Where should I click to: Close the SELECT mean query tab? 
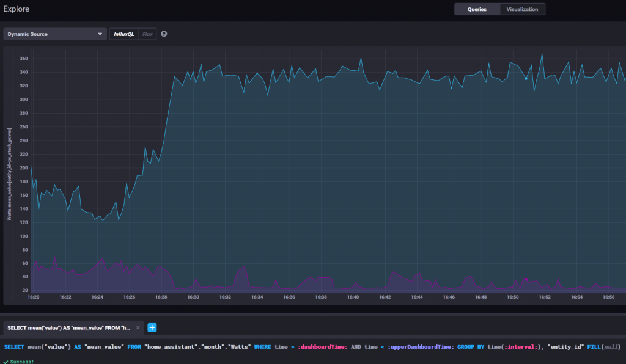tap(138, 327)
